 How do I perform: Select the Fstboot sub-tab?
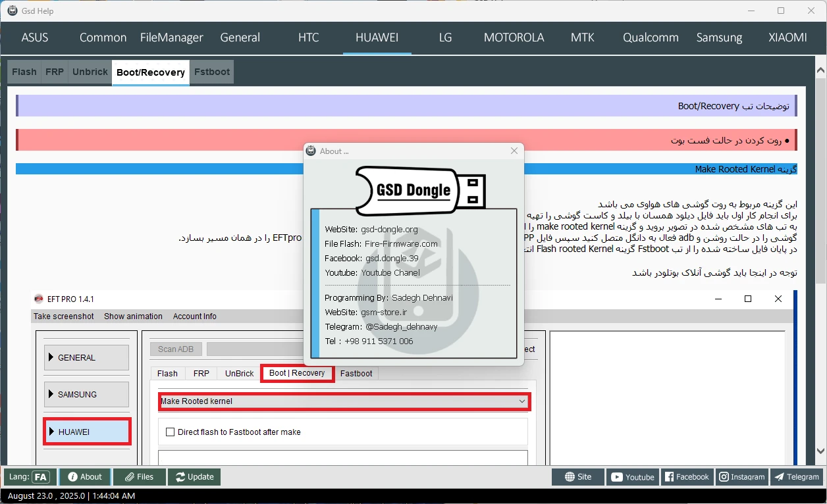click(x=211, y=72)
